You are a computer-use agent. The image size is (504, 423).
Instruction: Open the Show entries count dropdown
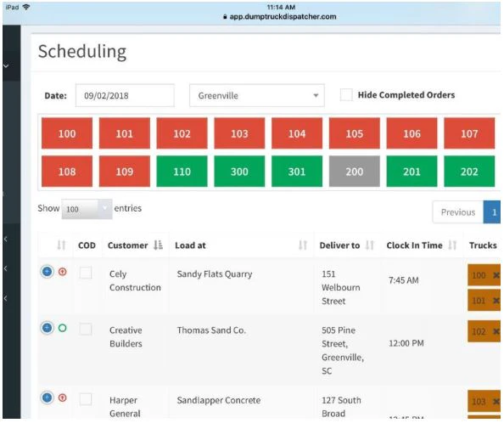[87, 209]
